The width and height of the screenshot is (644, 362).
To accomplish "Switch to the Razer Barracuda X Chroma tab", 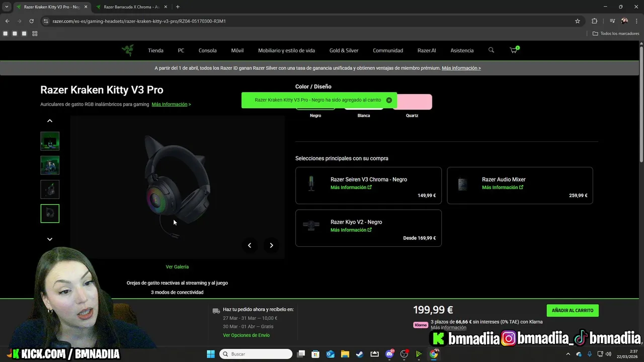I will pos(131,7).
